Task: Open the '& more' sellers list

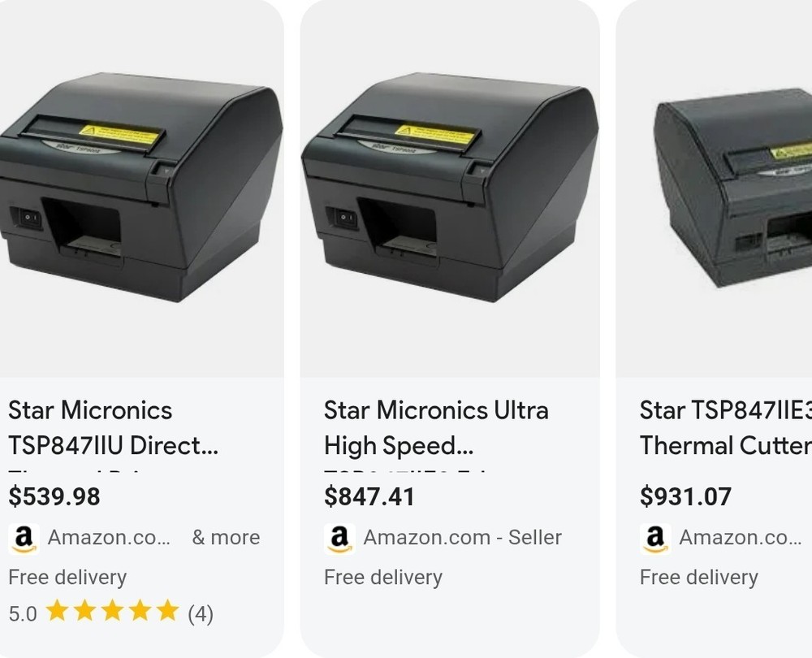Action: point(226,538)
